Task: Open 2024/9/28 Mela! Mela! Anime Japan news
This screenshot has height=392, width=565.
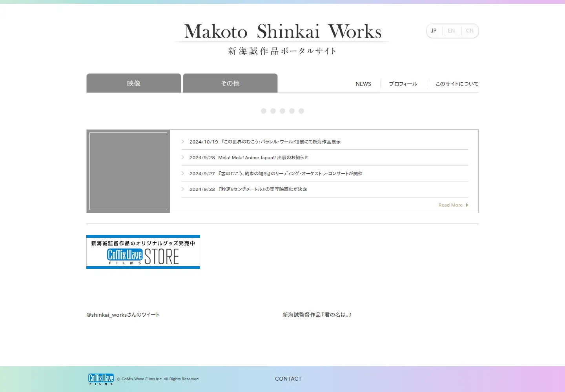Action: pyautogui.click(x=249, y=158)
